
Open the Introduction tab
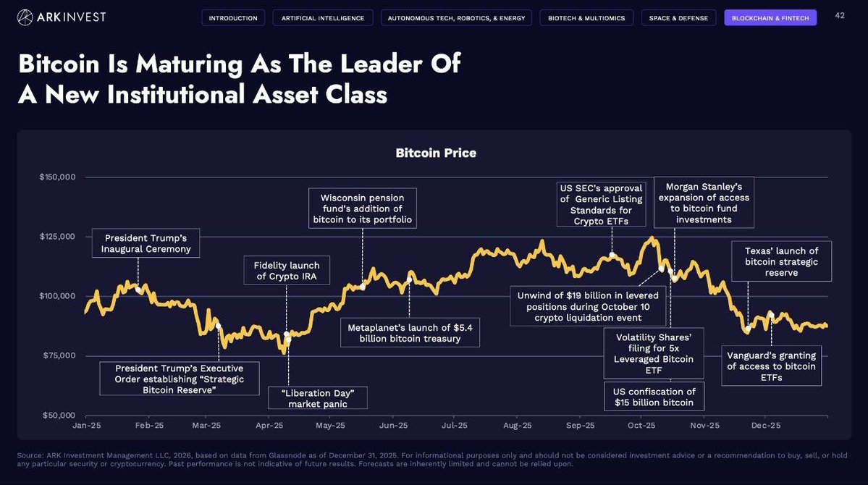coord(233,18)
